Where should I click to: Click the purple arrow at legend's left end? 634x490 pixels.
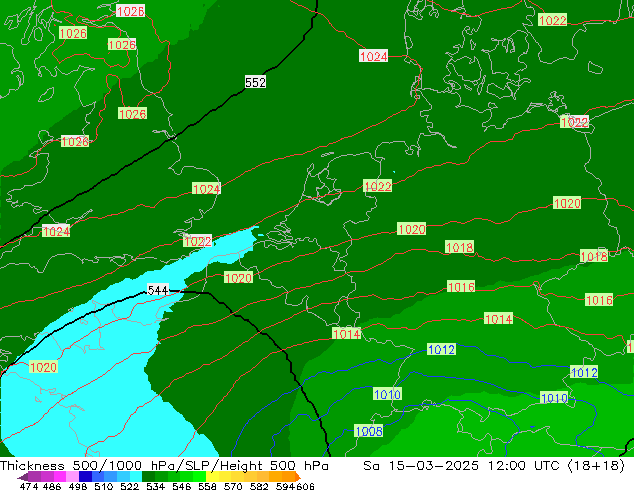tap(23, 477)
